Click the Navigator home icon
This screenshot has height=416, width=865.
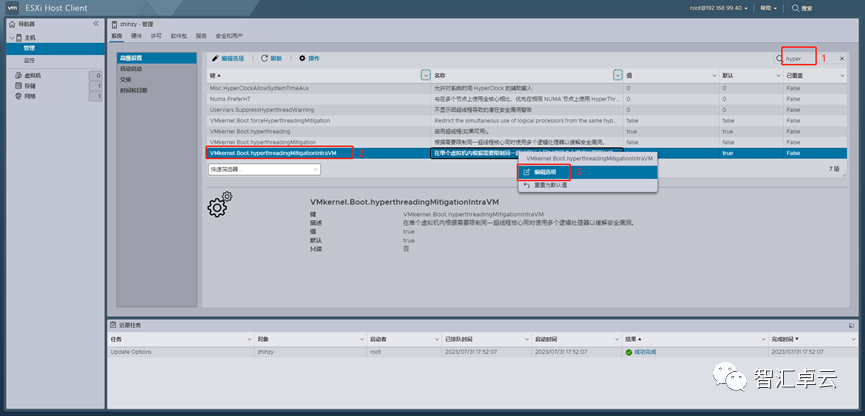click(x=12, y=24)
